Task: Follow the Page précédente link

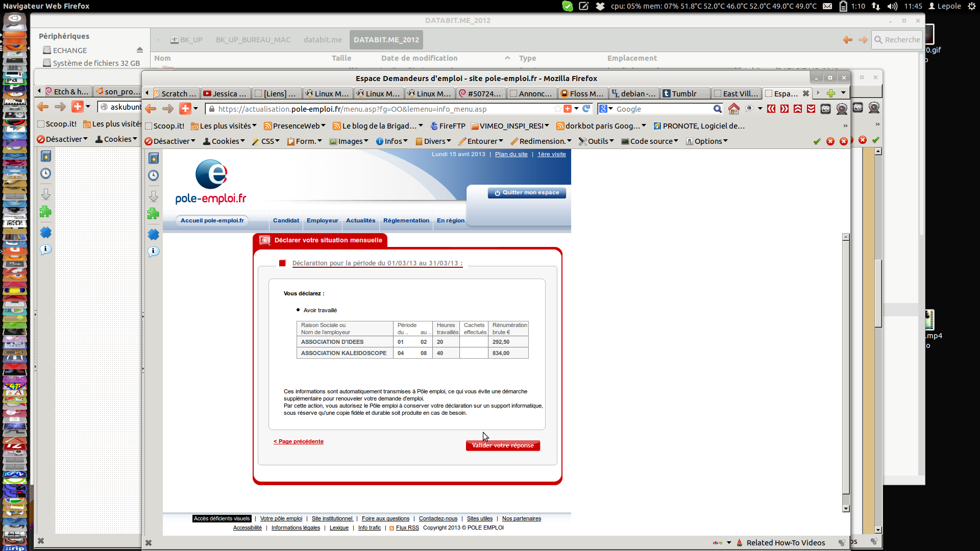Action: click(x=298, y=441)
